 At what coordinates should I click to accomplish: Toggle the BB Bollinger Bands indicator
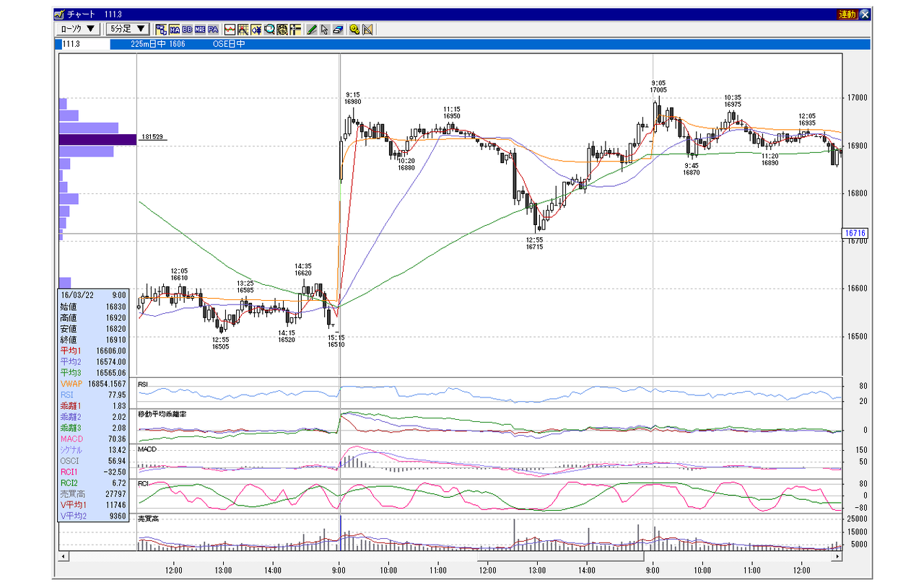click(x=188, y=30)
